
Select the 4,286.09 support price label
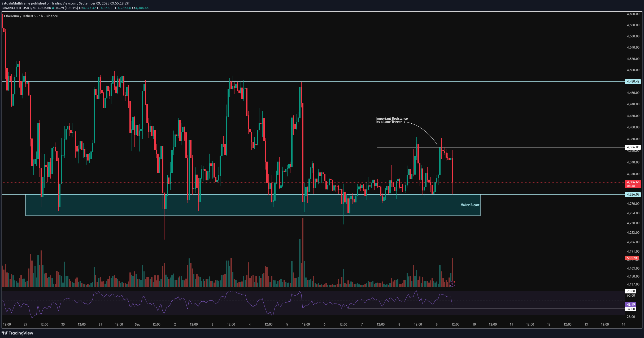click(x=633, y=194)
